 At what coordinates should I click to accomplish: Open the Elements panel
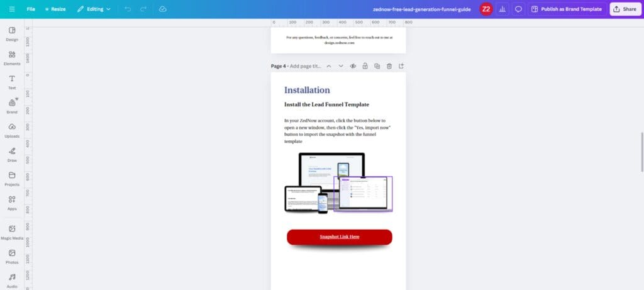click(12, 59)
